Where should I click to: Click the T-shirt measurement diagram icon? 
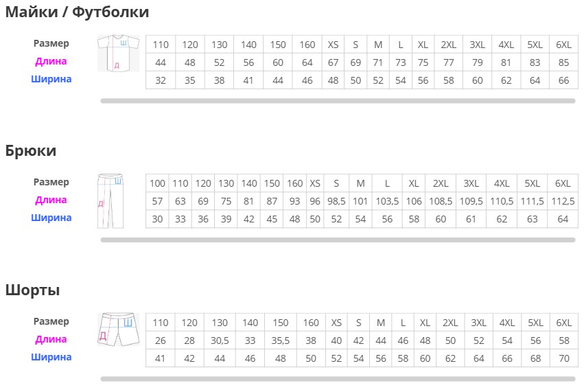(119, 54)
